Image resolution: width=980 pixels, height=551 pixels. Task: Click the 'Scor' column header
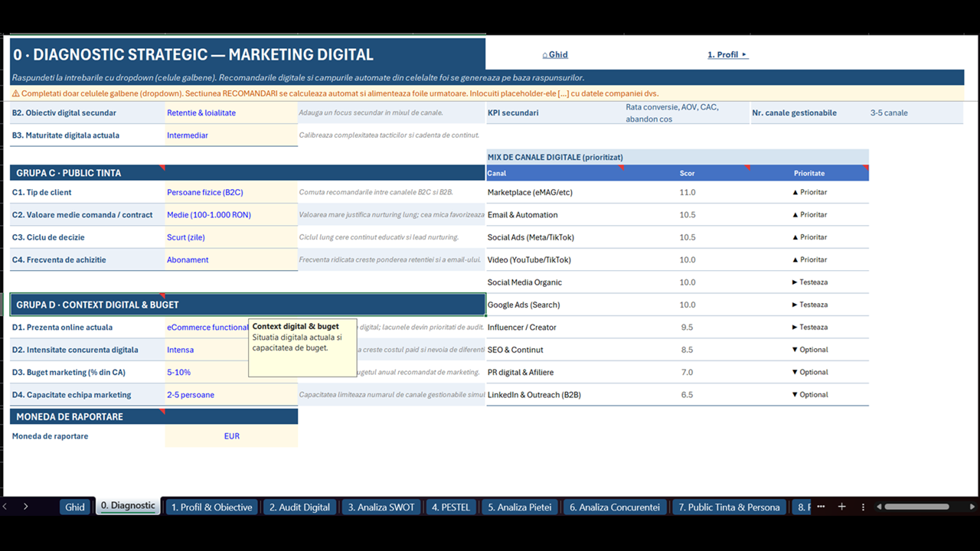coord(687,173)
